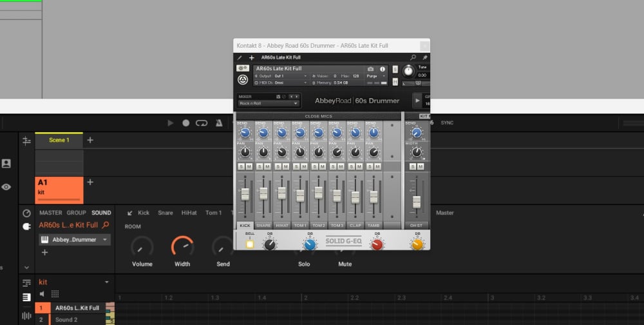Screen dimensions: 644x325
Task: Mute the SNARE mixer channel
Action: 267,166
